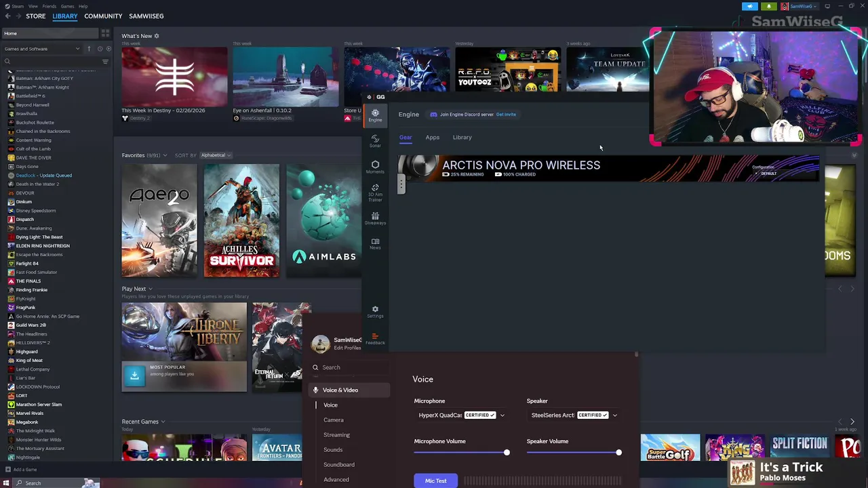This screenshot has width=868, height=488.
Task: Open News in SteelSeries GG sidebar
Action: 375,243
